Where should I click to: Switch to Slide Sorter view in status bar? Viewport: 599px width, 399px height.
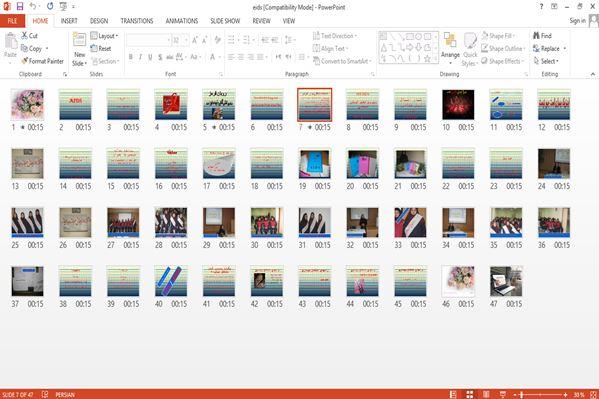(x=469, y=394)
